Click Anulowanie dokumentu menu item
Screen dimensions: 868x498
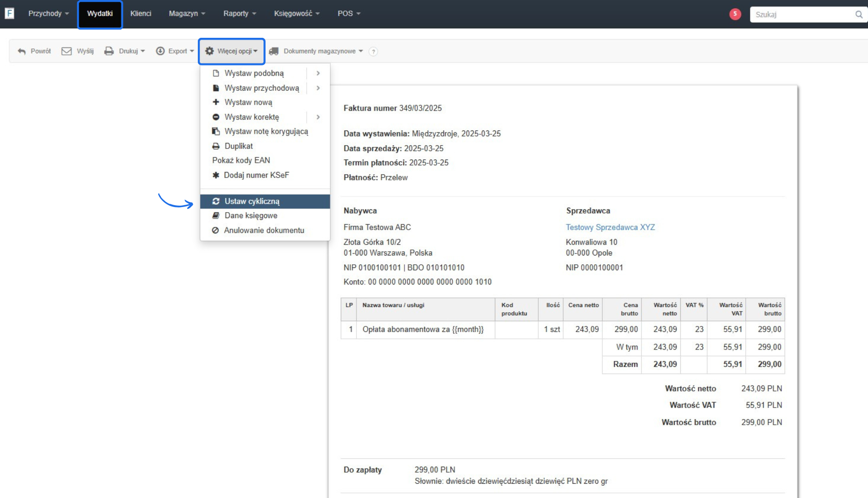pyautogui.click(x=264, y=231)
